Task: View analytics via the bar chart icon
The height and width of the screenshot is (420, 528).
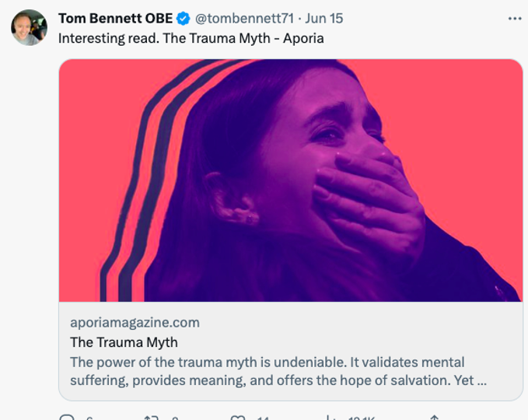Action: (331, 418)
